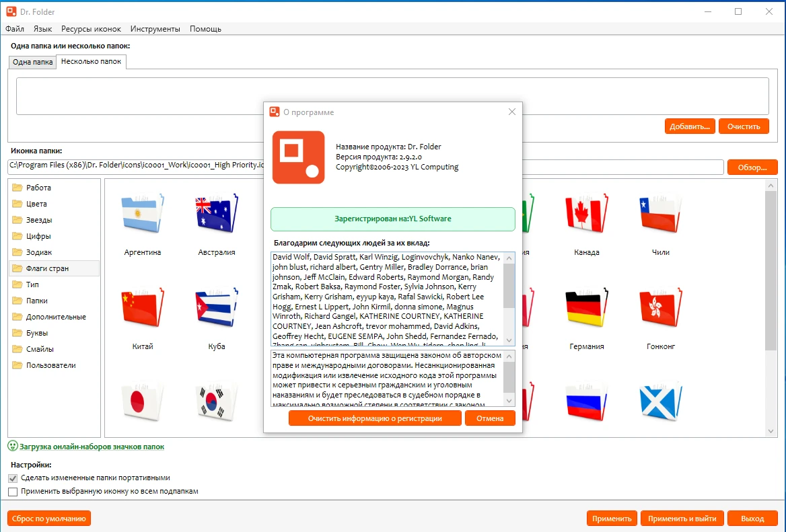Toggle 'Сделать измененные папки портативными' checkbox

(x=13, y=478)
